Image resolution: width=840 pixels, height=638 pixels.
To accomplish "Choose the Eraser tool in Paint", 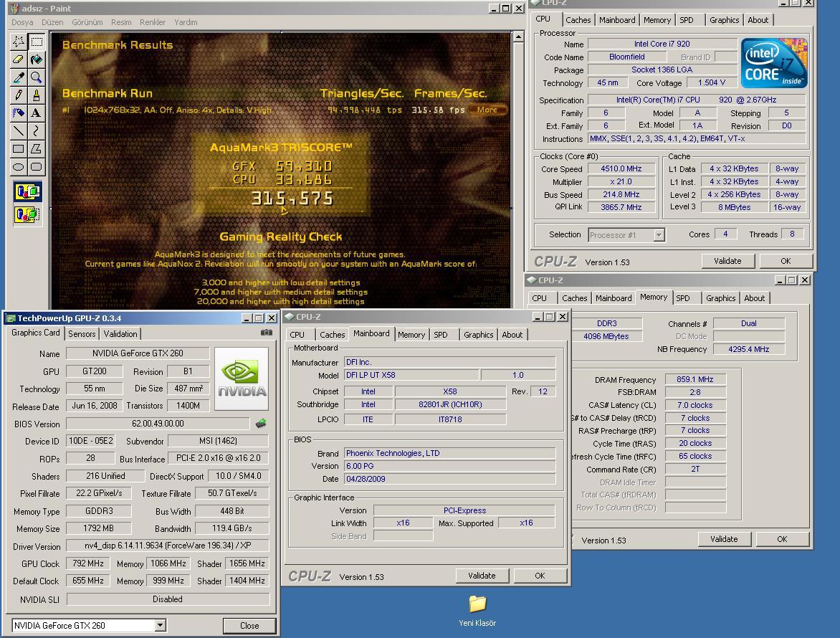I will pyautogui.click(x=19, y=59).
